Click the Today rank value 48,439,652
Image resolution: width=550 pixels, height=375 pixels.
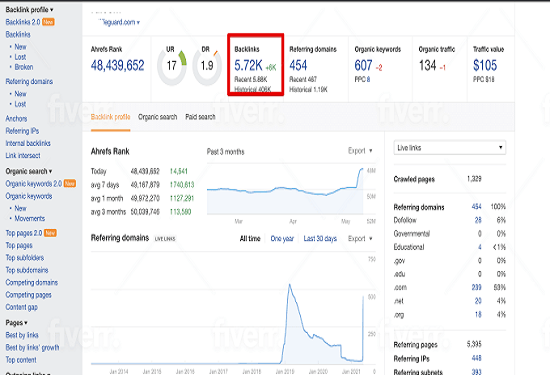tap(145, 171)
